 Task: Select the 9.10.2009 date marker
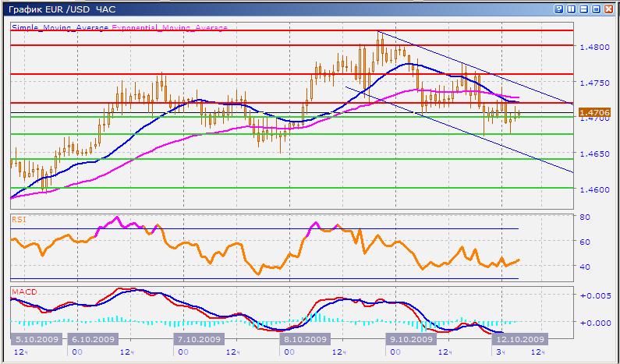tap(410, 339)
